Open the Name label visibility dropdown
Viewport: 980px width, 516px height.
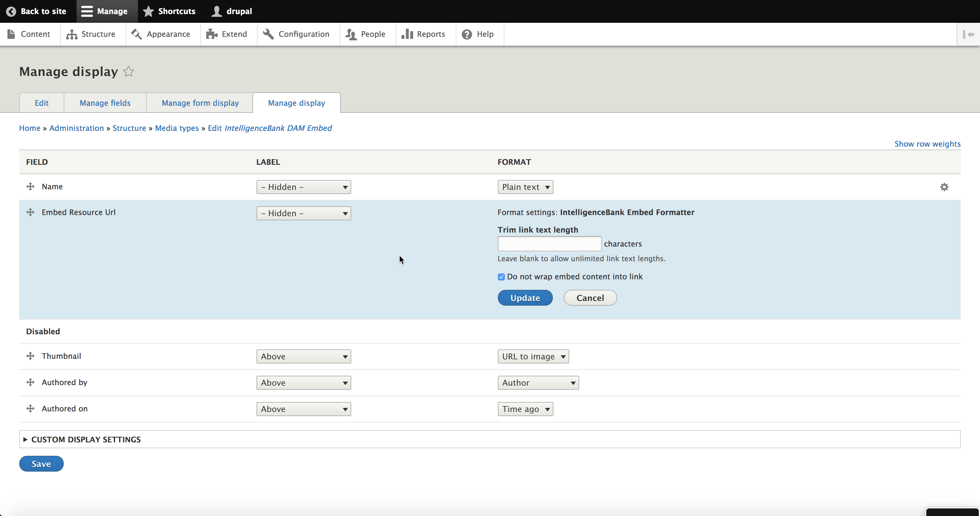coord(303,187)
